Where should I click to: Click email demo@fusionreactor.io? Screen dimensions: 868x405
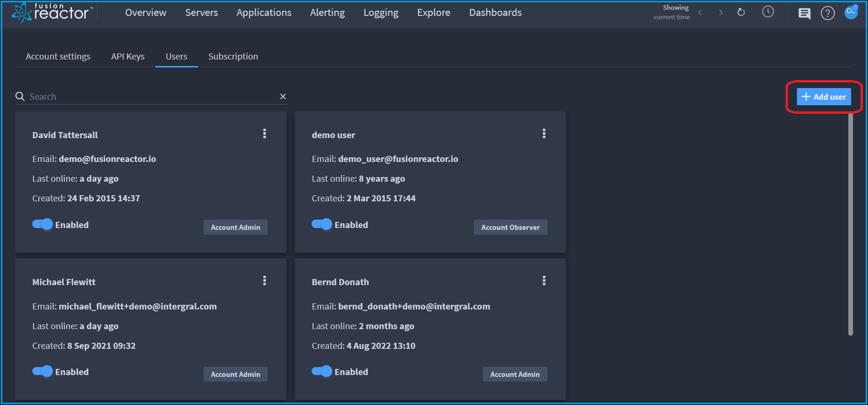[107, 159]
